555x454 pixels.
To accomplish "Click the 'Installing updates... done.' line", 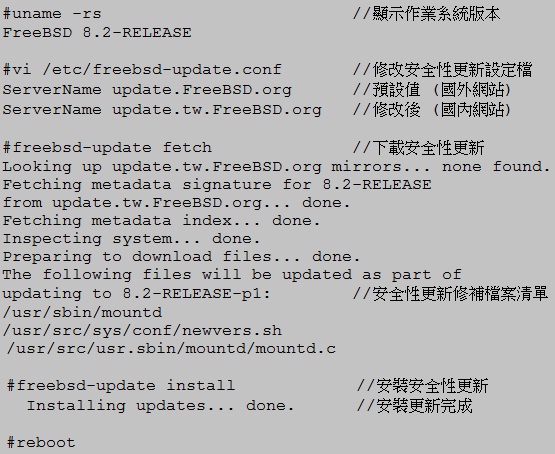I will pos(161,406).
